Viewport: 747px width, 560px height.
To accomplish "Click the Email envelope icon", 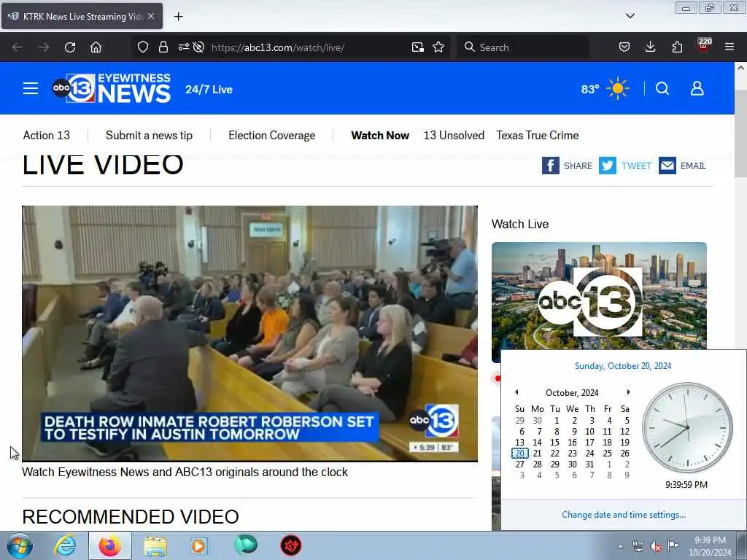I will (x=667, y=166).
